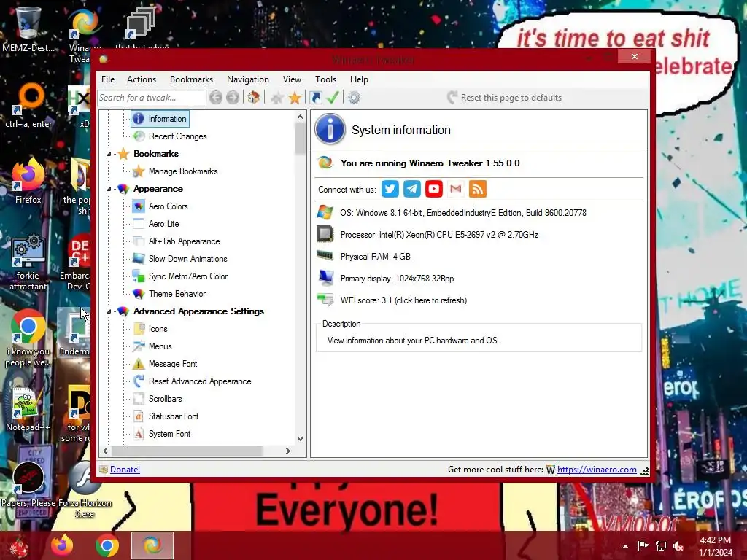This screenshot has width=747, height=560.
Task: Select Message Font tree item
Action: [172, 364]
